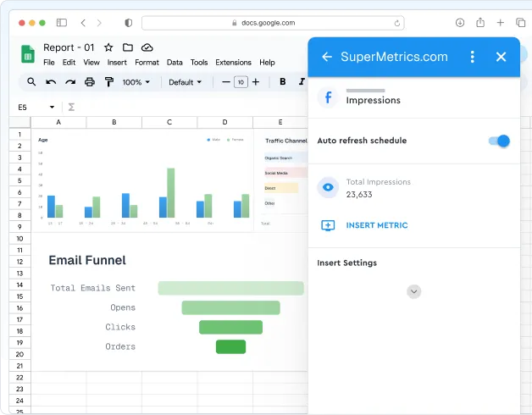Click the Insert Settings label
Screen dimensions: 532x415
pos(346,263)
